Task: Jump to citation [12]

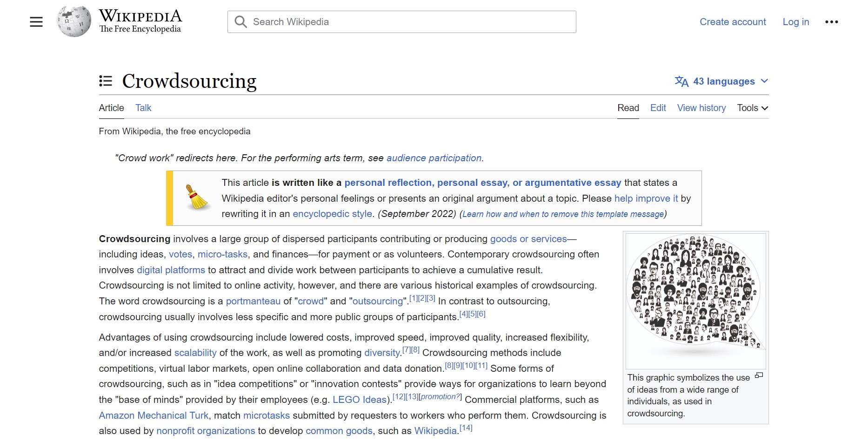Action: [x=399, y=397]
